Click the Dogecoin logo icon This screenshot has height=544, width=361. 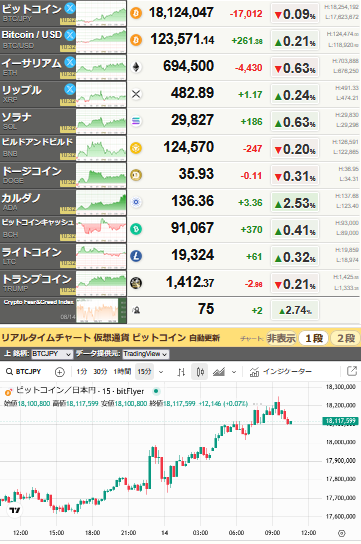pos(136,175)
